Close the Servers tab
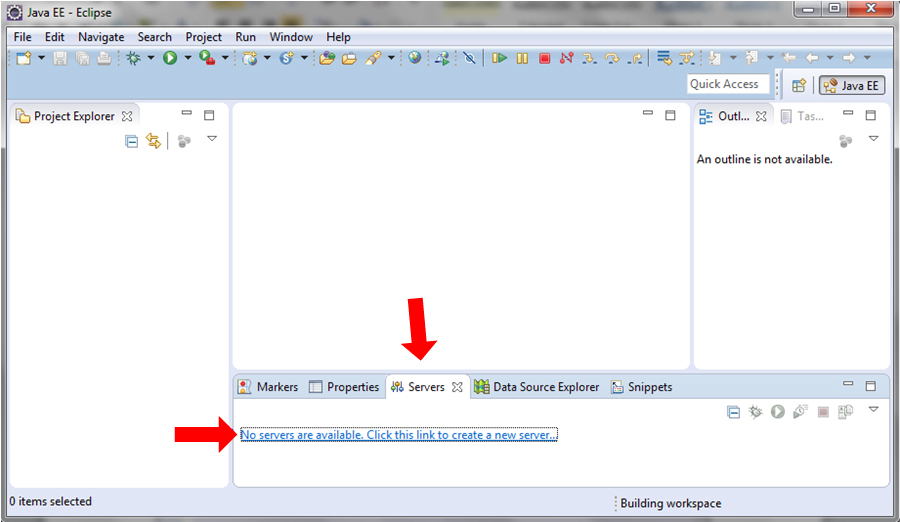This screenshot has width=900, height=522. click(457, 387)
